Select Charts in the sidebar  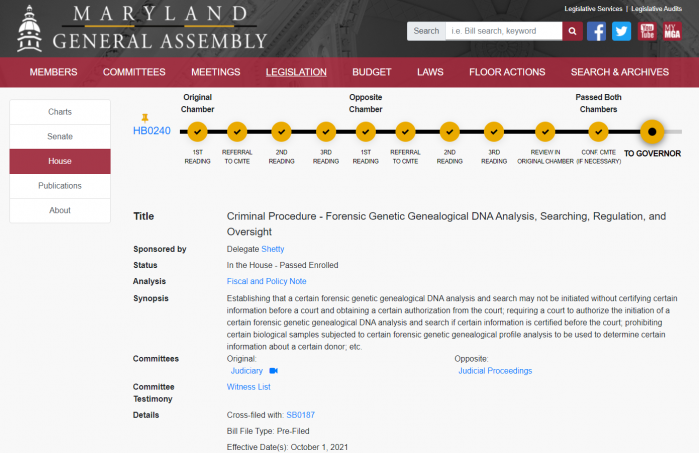60,112
